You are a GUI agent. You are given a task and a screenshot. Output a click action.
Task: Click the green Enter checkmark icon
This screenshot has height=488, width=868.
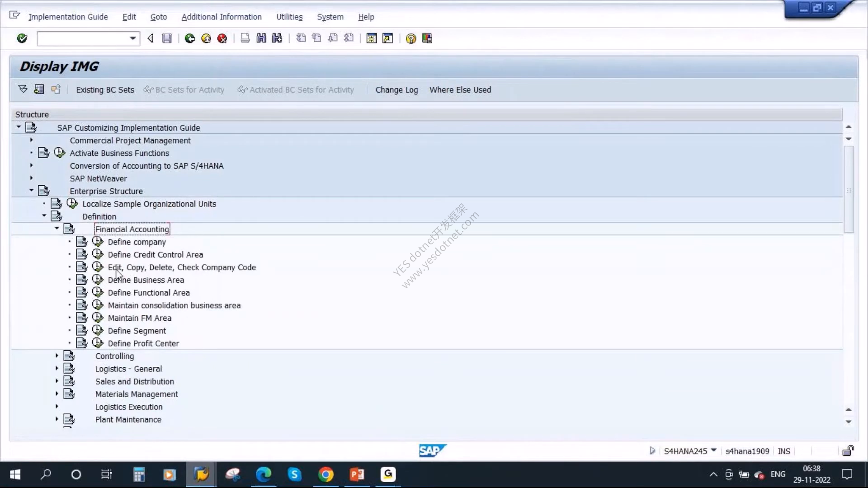[22, 38]
